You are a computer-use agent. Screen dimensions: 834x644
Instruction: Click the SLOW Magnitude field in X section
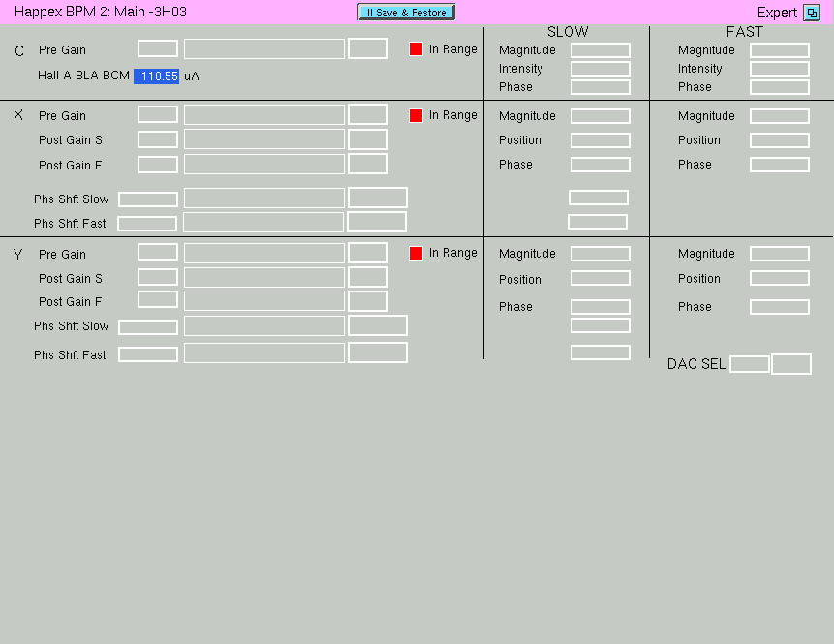601,116
